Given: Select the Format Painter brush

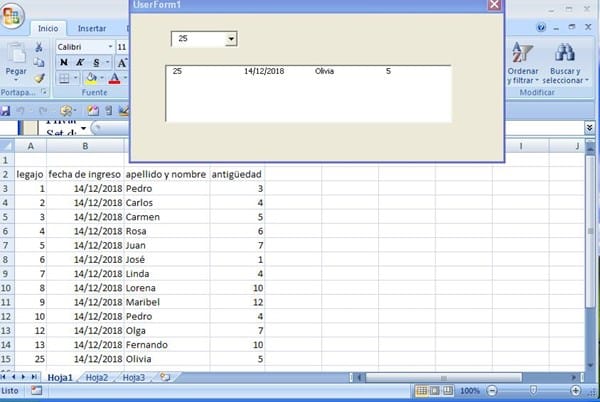Looking at the screenshot, I should 39,78.
